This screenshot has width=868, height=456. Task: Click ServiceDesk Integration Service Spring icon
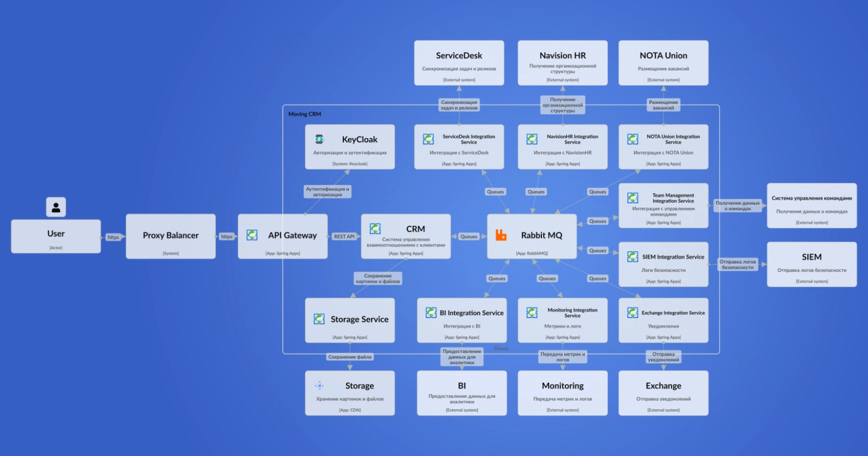[428, 139]
